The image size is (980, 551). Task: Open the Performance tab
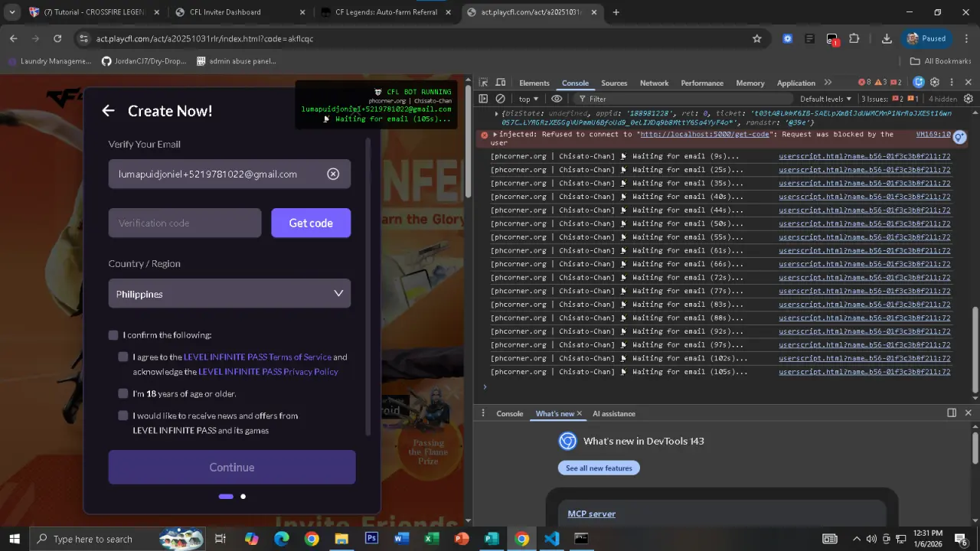click(702, 83)
